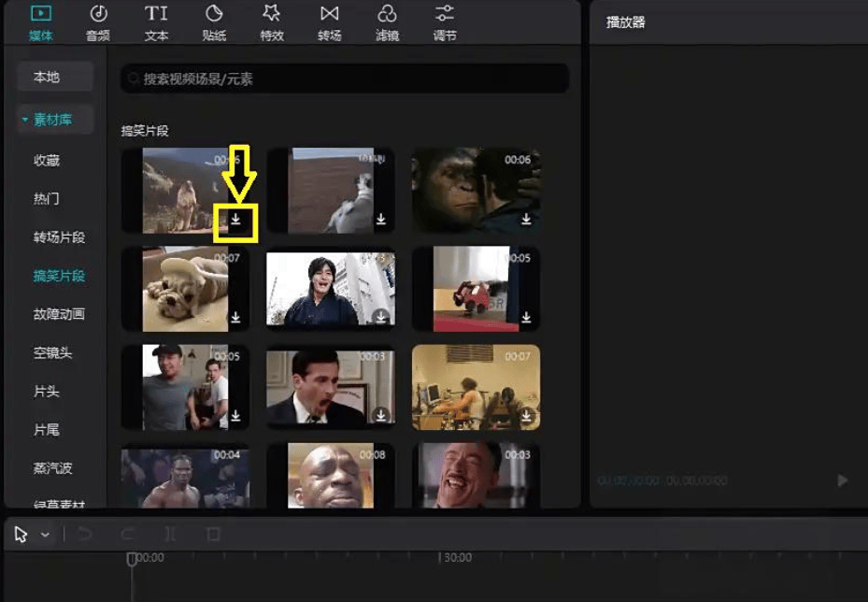The width and height of the screenshot is (868, 602).
Task: Select the 文本 text tool
Action: coord(155,21)
